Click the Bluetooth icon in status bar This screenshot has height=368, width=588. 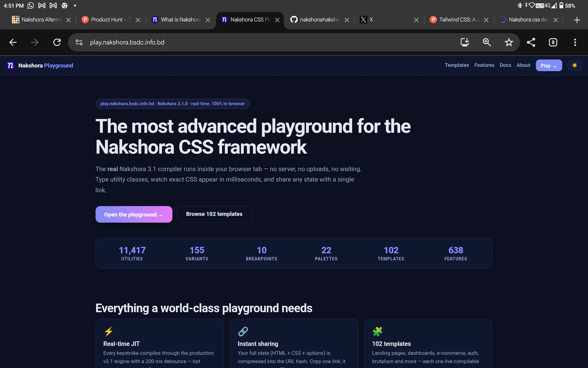pos(520,6)
